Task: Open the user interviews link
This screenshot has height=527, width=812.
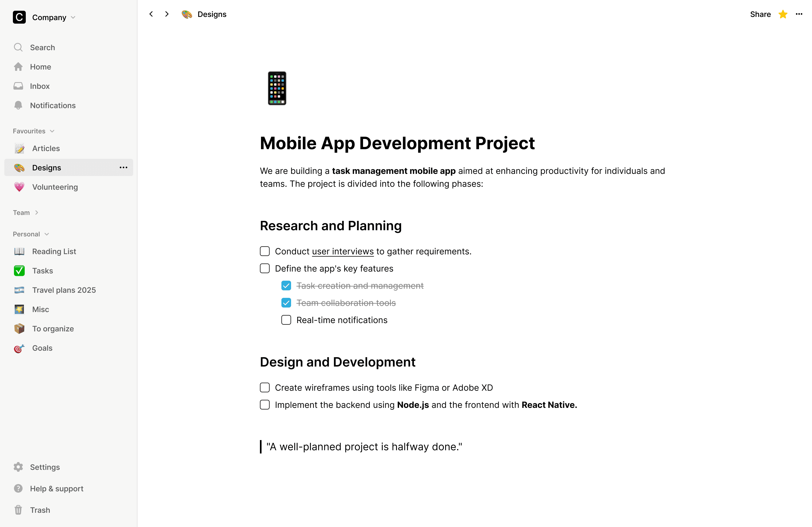Action: pos(343,251)
